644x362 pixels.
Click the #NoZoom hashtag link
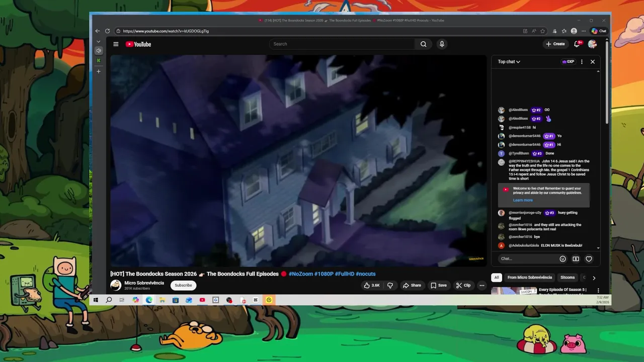coord(300,274)
